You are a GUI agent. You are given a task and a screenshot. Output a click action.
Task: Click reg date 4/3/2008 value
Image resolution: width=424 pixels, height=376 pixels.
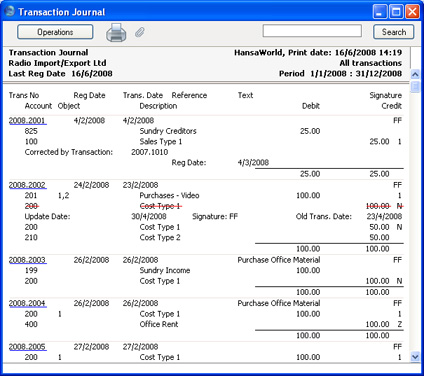point(253,163)
